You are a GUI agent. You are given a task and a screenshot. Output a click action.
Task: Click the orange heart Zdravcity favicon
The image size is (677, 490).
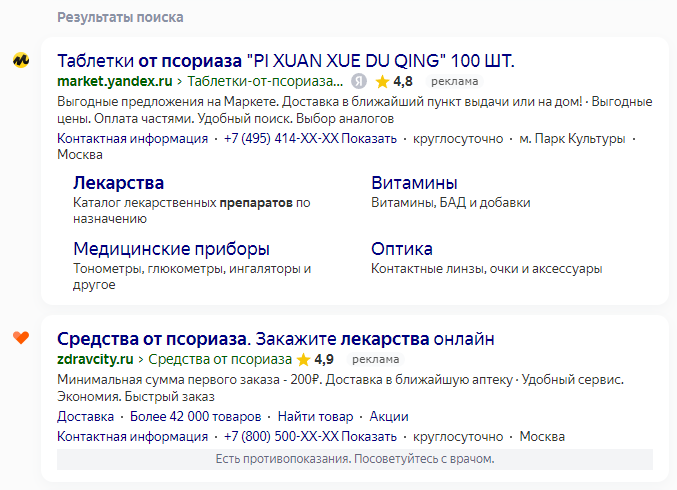pyautogui.click(x=21, y=337)
